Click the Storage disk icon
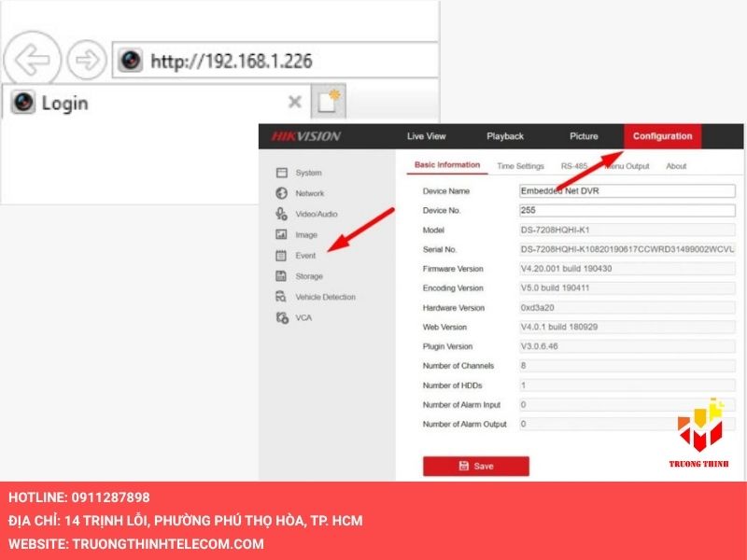747x560 pixels. pos(282,276)
